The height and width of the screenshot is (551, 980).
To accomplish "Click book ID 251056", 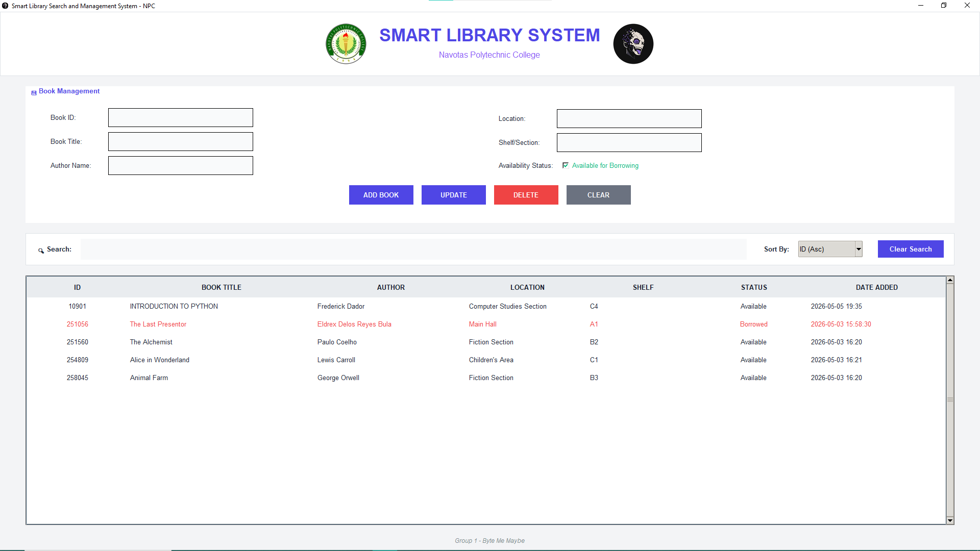I will pyautogui.click(x=78, y=324).
